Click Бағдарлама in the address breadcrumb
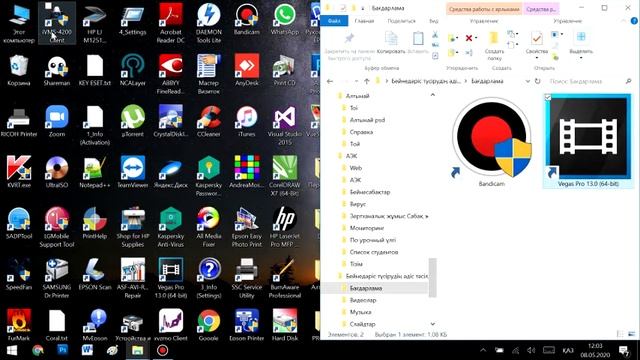640x360 pixels. pyautogui.click(x=487, y=81)
